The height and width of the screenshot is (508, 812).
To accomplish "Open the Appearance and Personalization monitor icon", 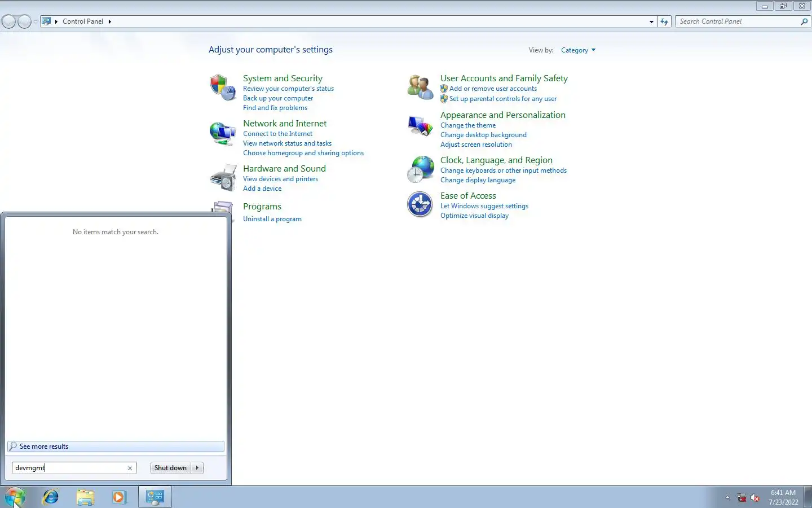I will 420,125.
